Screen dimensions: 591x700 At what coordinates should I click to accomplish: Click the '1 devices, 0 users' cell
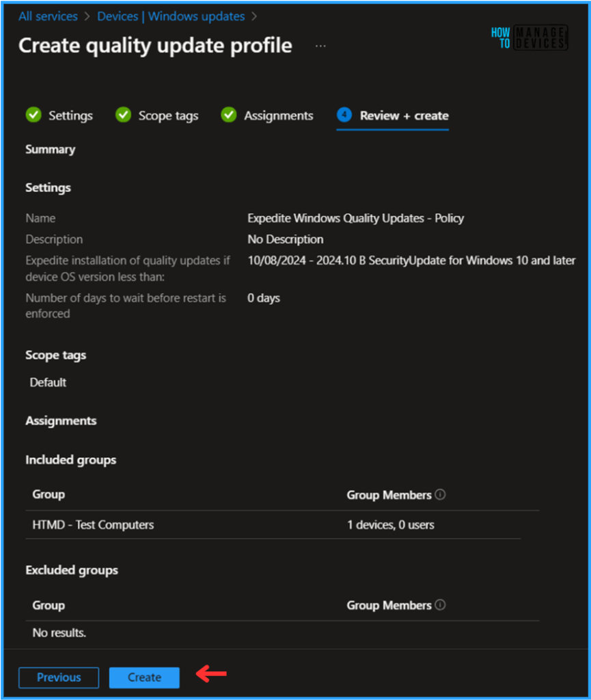coord(390,524)
